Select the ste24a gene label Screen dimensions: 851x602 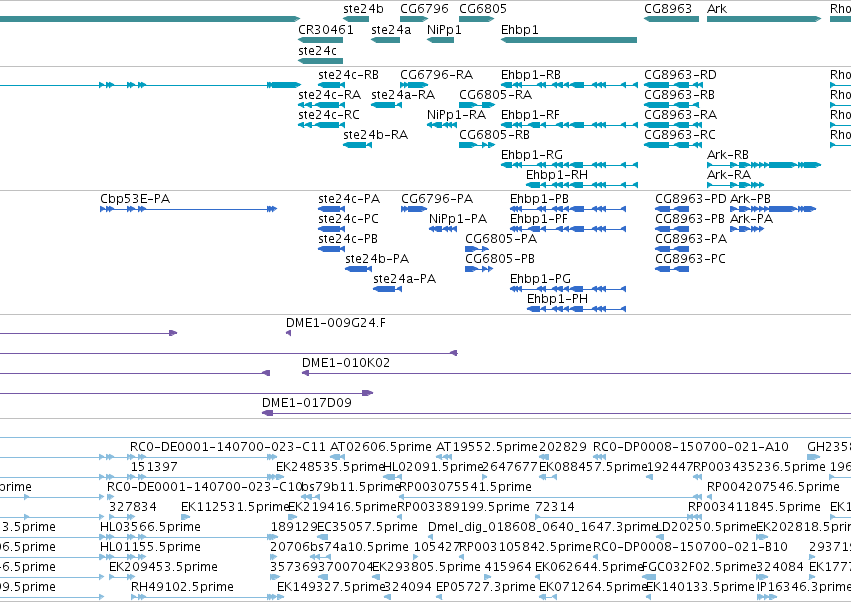coord(391,30)
